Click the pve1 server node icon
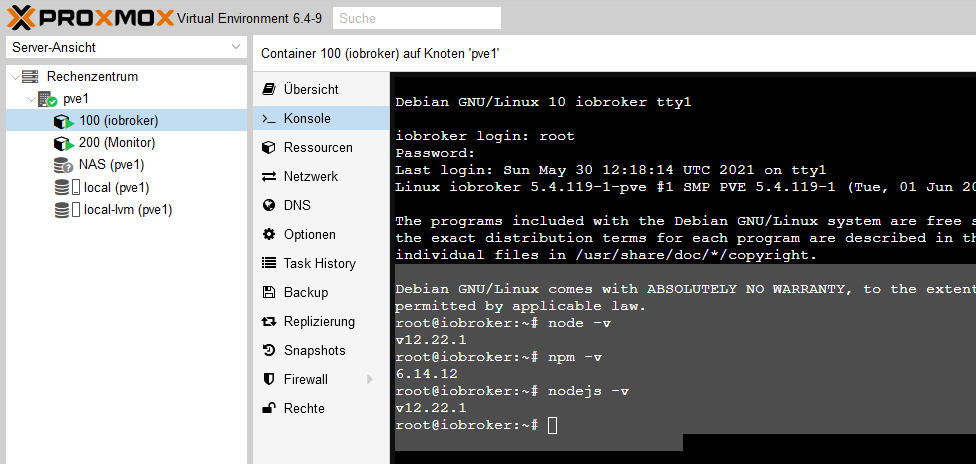 tap(47, 99)
